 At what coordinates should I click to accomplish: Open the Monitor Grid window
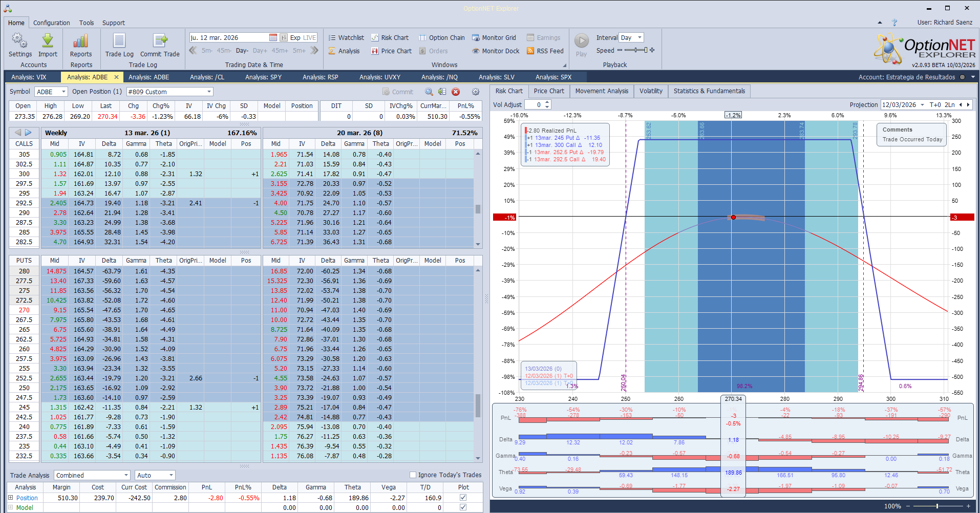[x=494, y=37]
